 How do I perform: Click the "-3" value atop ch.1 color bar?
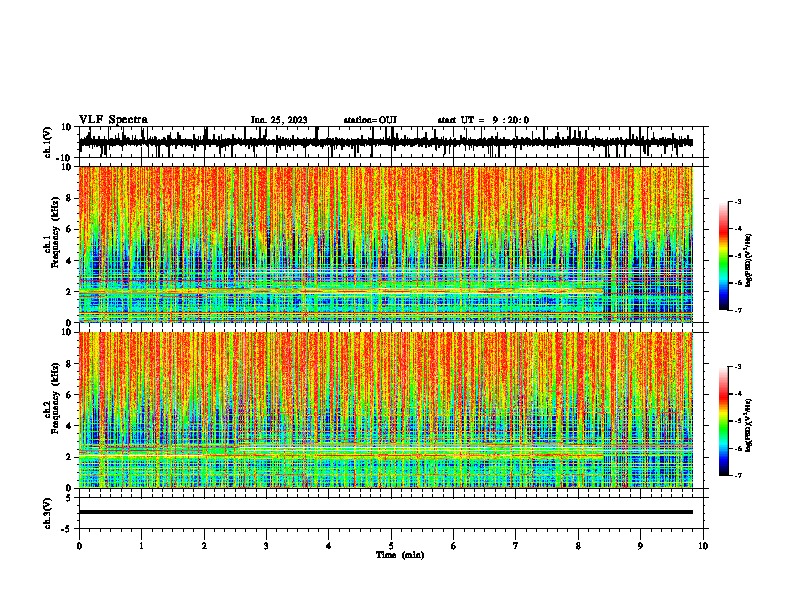737,201
